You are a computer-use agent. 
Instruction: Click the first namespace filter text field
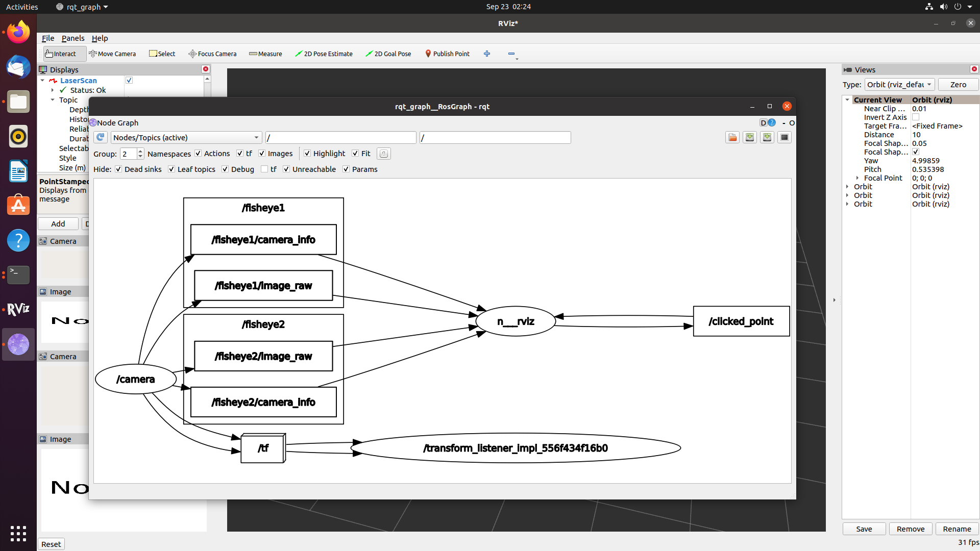pos(340,138)
